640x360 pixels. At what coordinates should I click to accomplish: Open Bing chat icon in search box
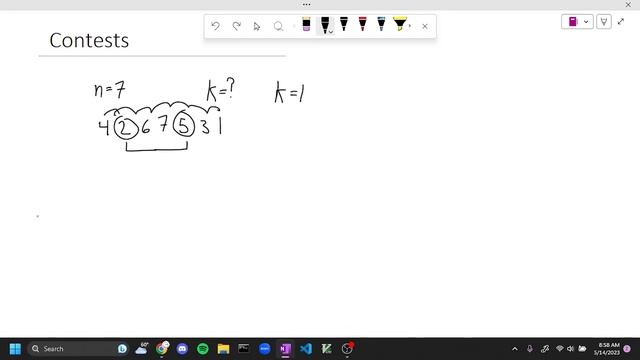tap(122, 349)
